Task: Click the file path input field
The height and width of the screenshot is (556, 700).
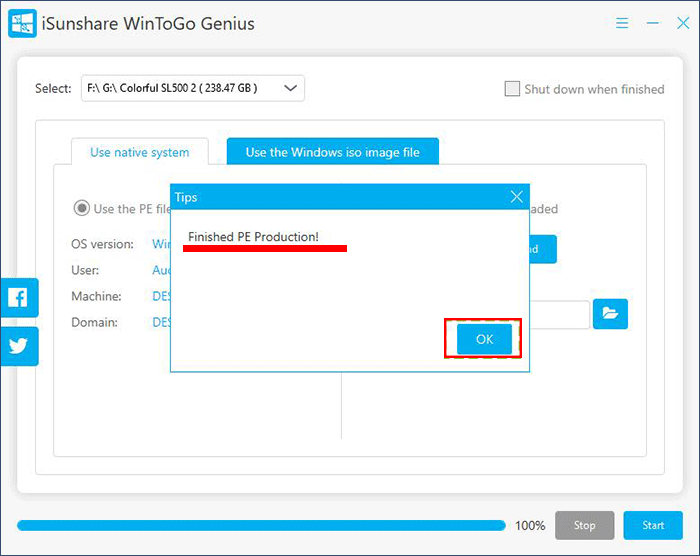Action: pyautogui.click(x=560, y=314)
